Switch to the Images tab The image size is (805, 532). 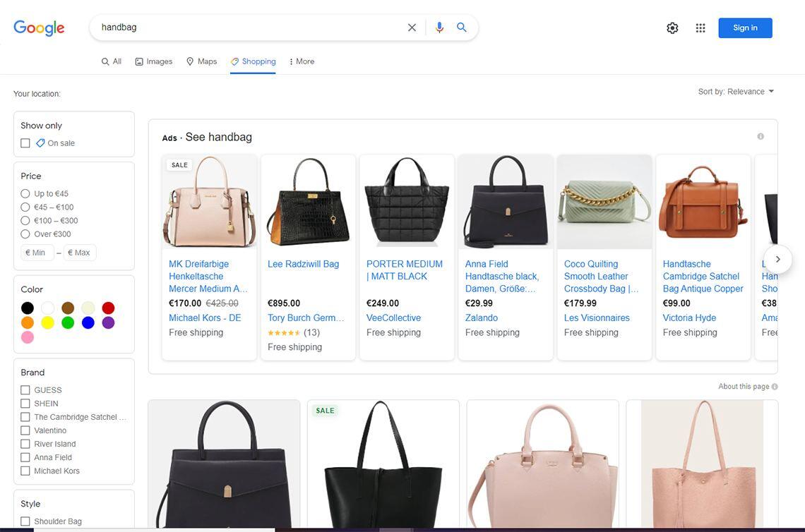[x=154, y=61]
